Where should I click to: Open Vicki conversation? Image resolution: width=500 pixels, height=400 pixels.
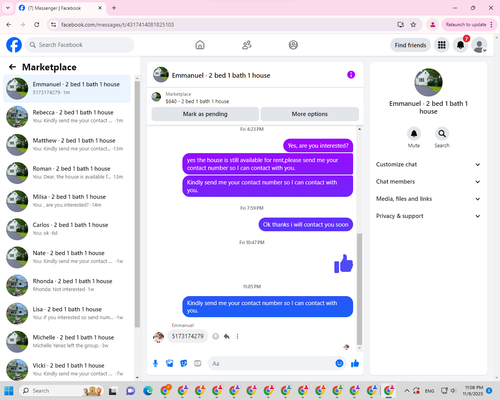click(67, 369)
